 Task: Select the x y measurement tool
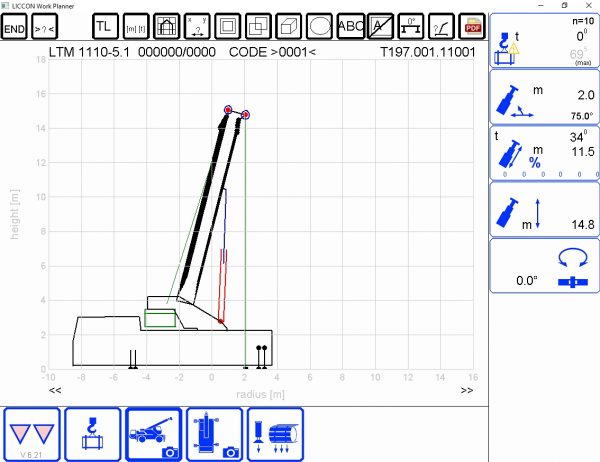[x=197, y=26]
